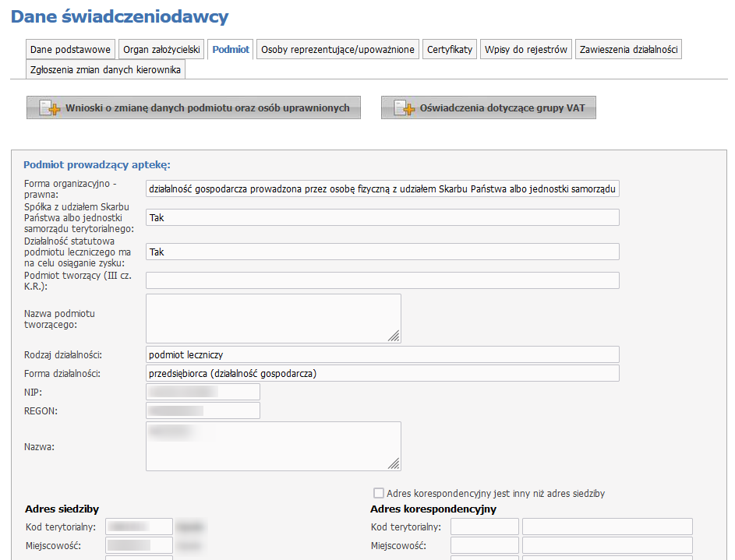
Task: Click correspondence Kod terytorialny input field
Action: 484,527
